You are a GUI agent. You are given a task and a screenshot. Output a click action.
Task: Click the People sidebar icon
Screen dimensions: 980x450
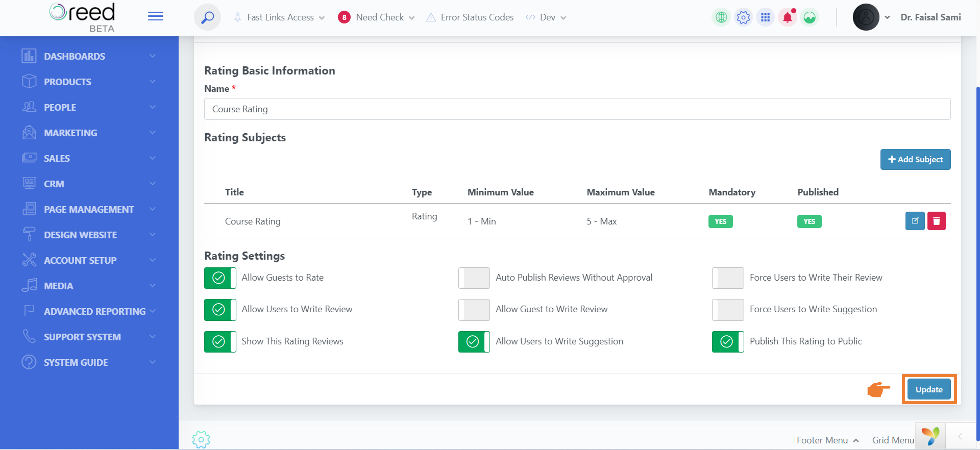(29, 107)
